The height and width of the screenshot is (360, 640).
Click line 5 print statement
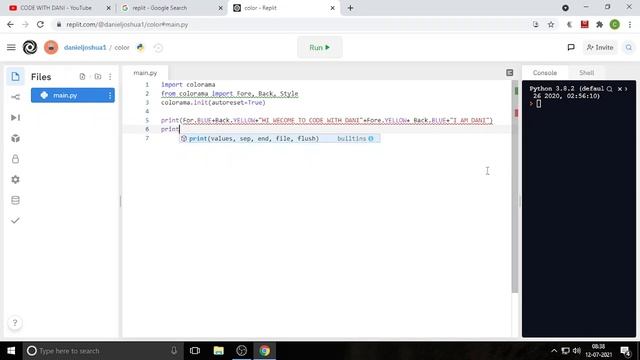point(327,120)
